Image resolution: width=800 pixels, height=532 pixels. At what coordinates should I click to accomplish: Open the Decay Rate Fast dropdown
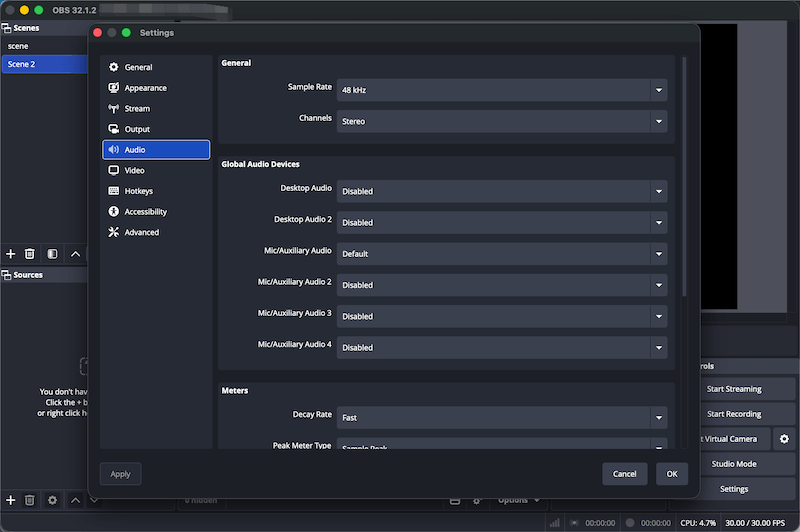[502, 418]
